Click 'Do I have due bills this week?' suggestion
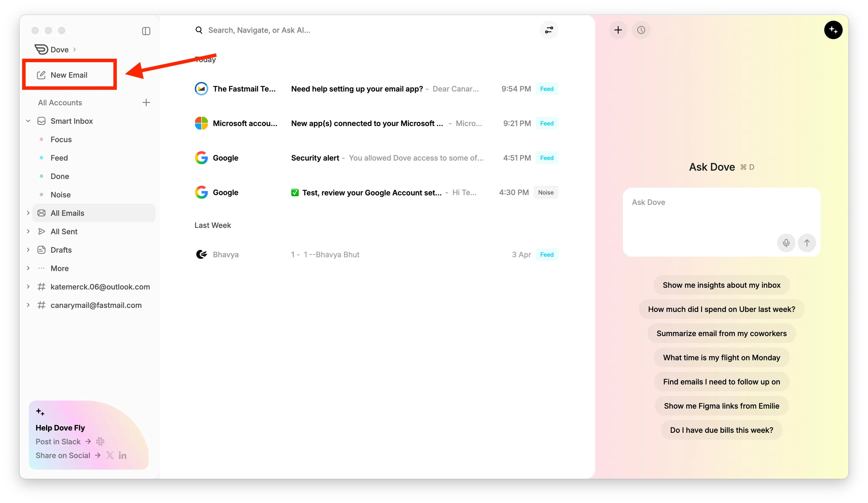868x503 pixels. click(x=721, y=430)
